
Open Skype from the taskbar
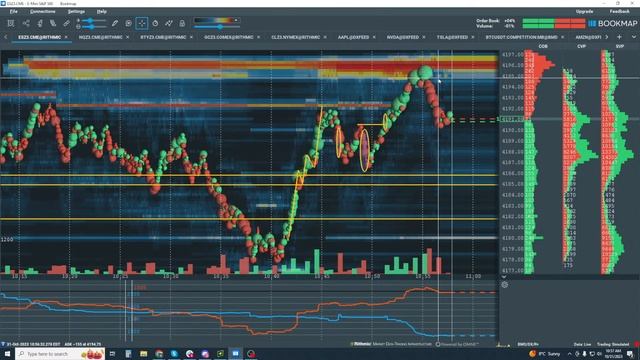[x=174, y=354]
